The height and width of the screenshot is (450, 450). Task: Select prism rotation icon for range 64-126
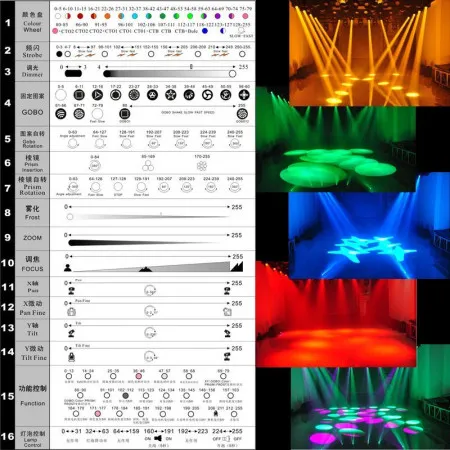tap(96, 187)
